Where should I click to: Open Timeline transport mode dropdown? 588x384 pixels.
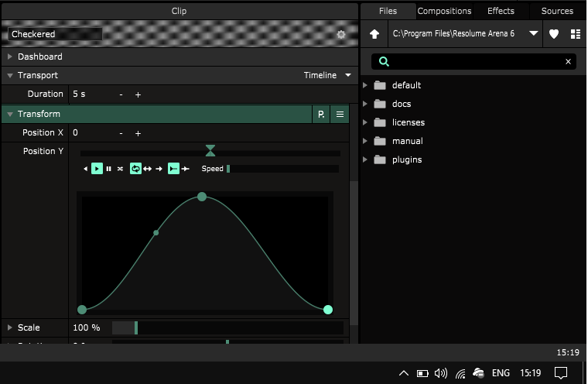328,76
